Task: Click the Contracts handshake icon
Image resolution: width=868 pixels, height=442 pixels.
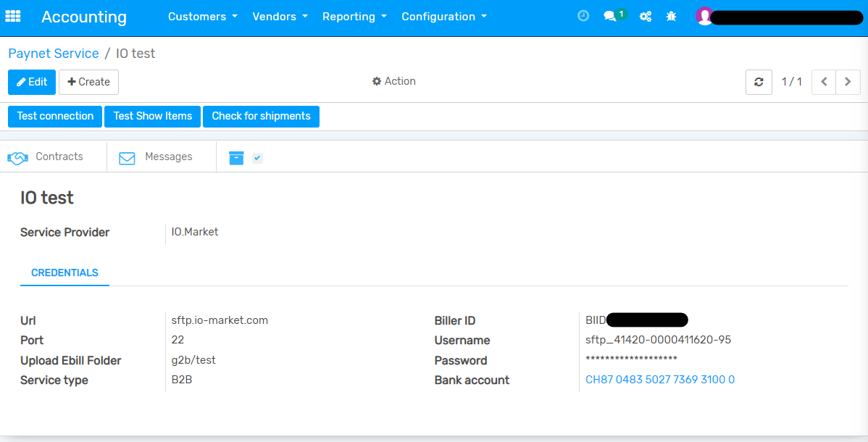Action: (18, 157)
